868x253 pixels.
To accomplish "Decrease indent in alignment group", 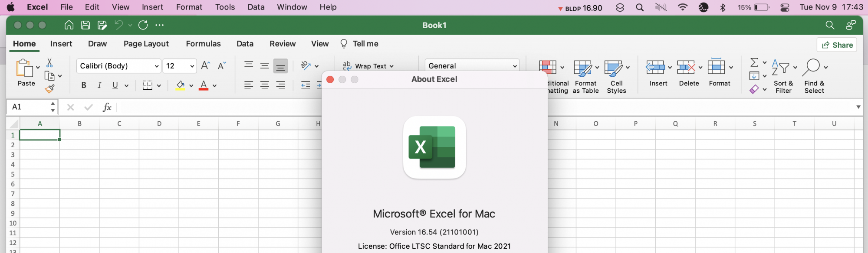I will (x=306, y=85).
